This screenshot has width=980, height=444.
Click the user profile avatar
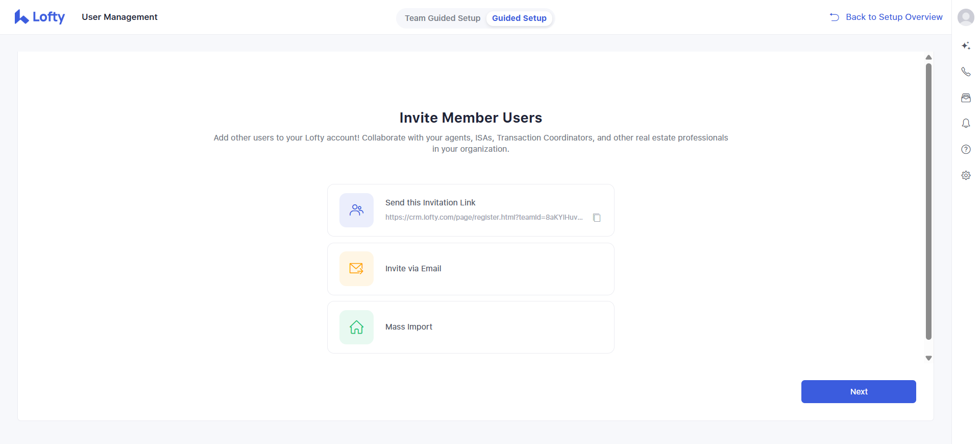pos(966,17)
